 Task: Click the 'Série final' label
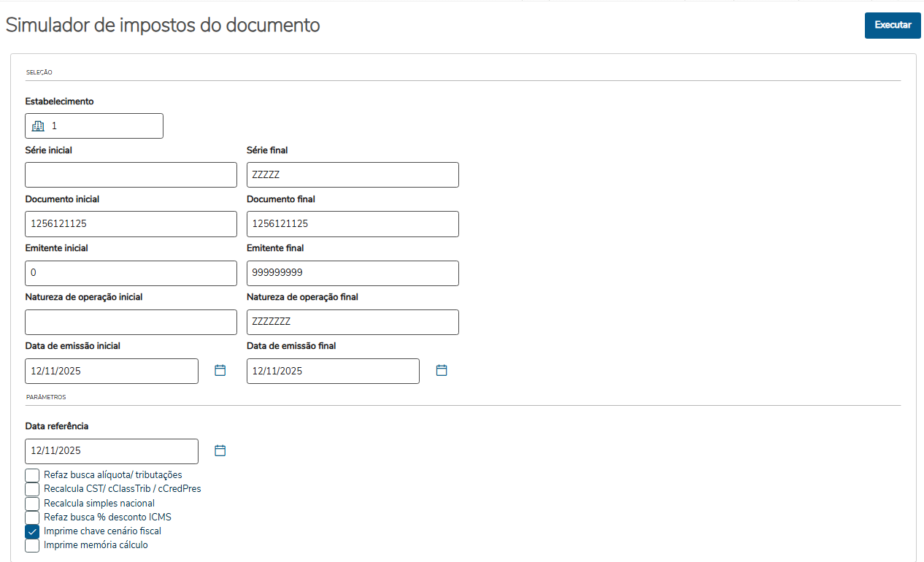point(267,150)
